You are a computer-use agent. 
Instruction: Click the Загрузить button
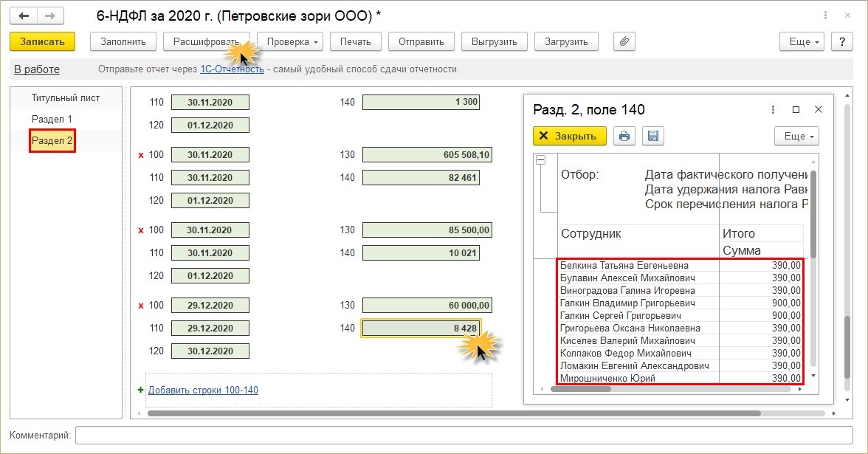coord(566,41)
